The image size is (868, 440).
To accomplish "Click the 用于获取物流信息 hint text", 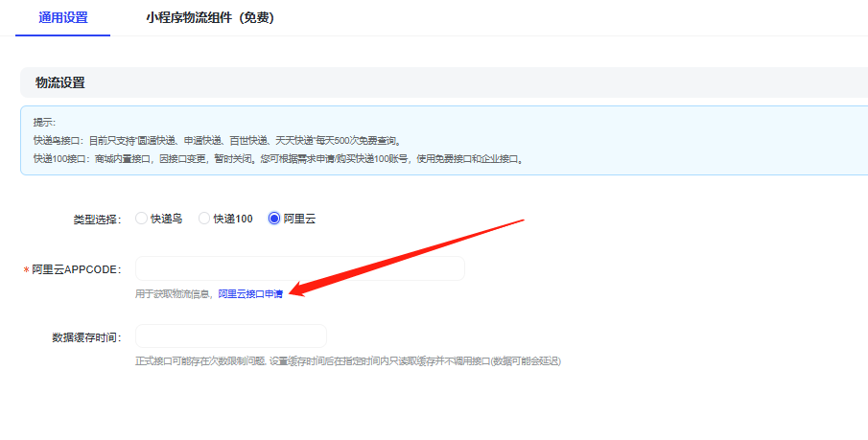I will (175, 293).
